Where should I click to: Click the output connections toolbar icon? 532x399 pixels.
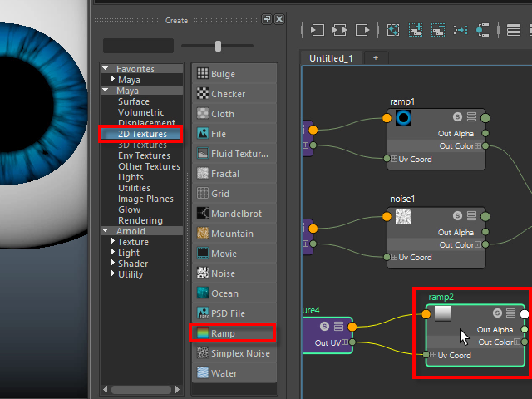[362, 29]
